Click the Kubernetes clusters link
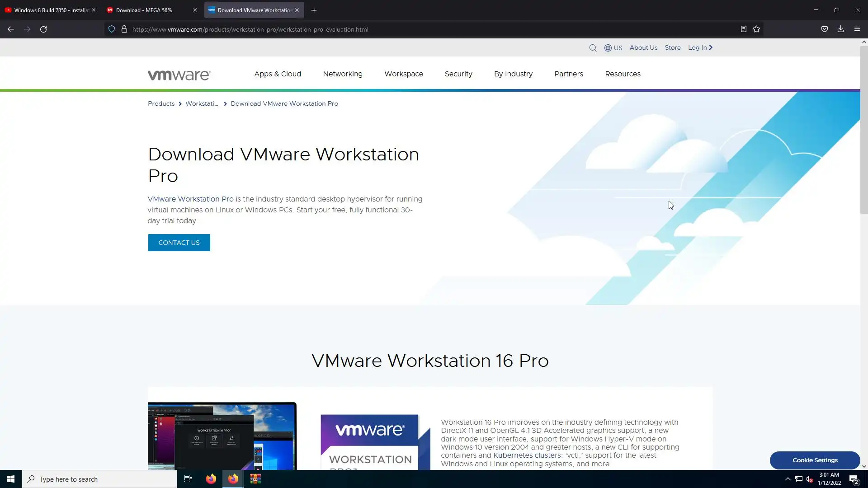 tap(527, 455)
